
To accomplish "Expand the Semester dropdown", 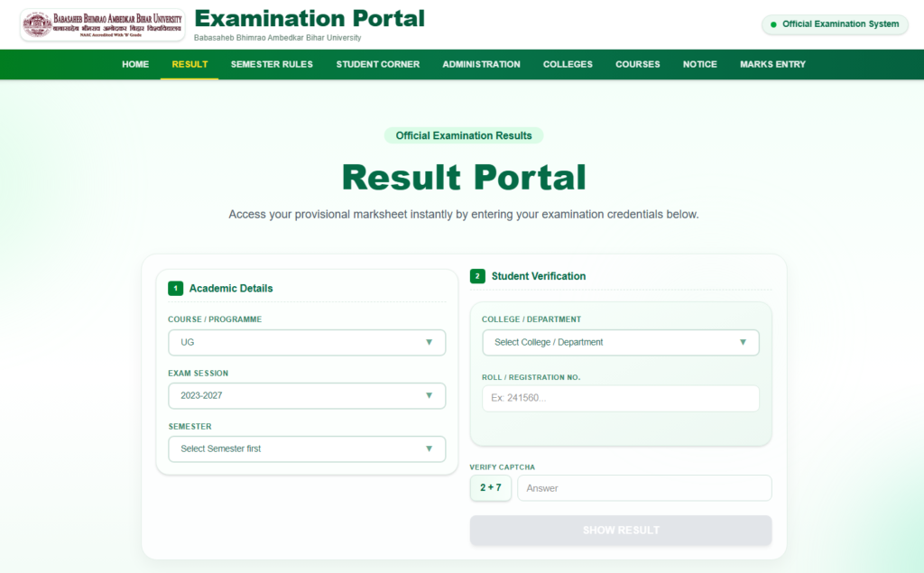I will click(307, 448).
